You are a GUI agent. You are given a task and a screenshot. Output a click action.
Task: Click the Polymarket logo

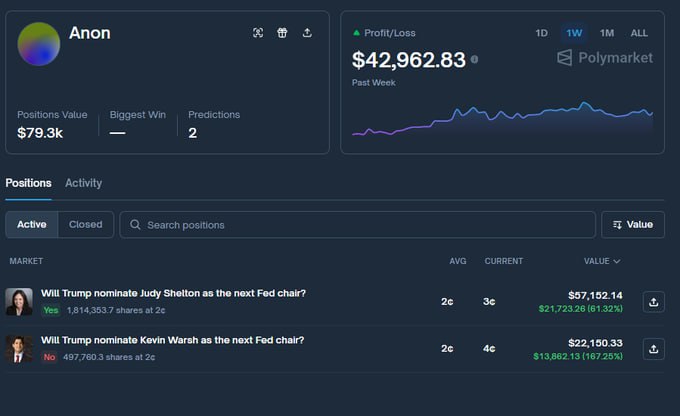pos(604,58)
